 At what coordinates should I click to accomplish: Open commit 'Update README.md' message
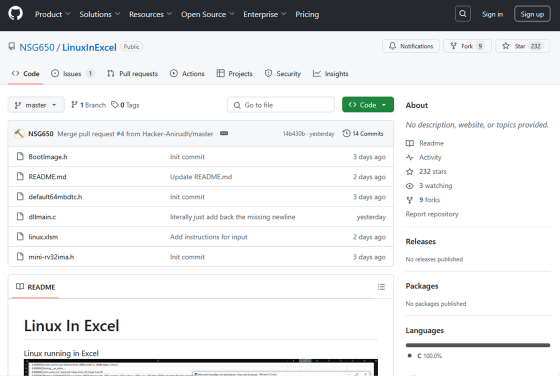[201, 177]
